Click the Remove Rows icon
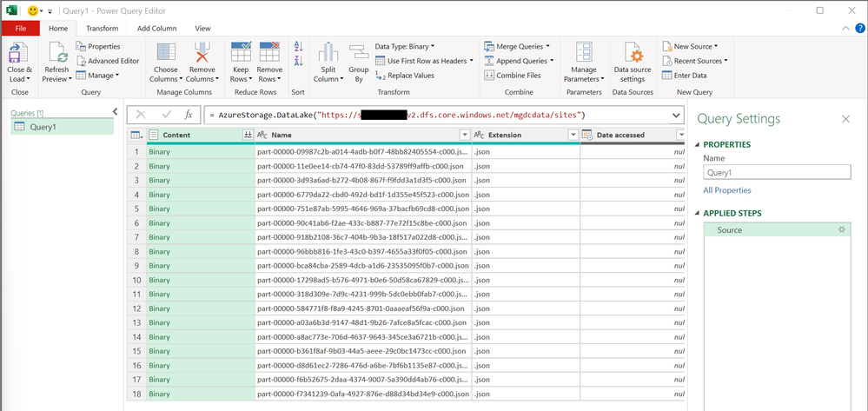Viewport: 868px width, 411px height. click(x=269, y=52)
